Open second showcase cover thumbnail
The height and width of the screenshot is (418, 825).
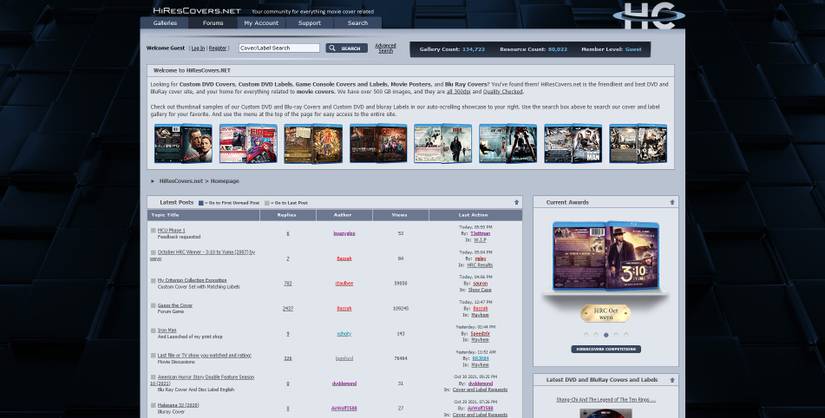248,144
